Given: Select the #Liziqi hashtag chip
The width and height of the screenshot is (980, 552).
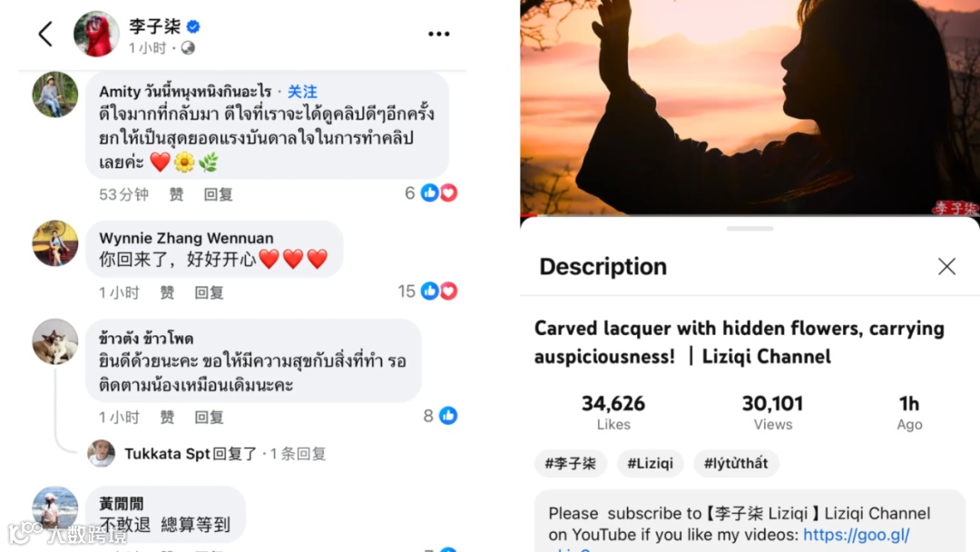Looking at the screenshot, I should 650,463.
